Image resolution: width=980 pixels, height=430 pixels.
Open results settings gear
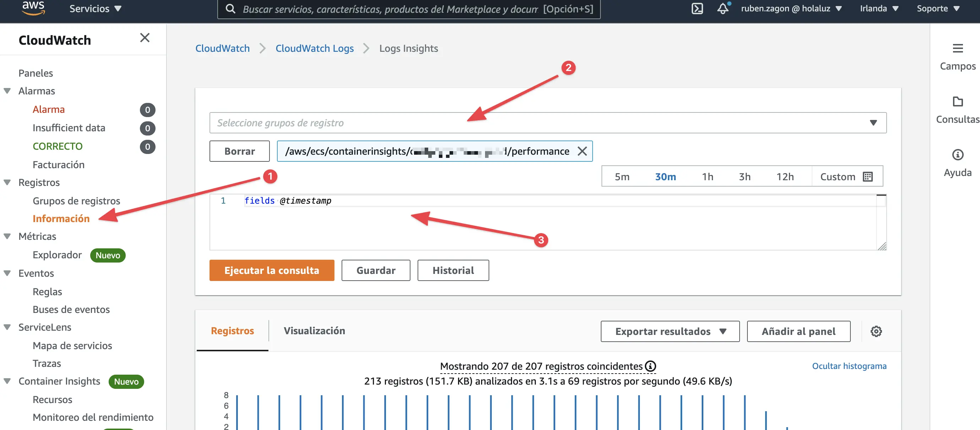pos(876,331)
